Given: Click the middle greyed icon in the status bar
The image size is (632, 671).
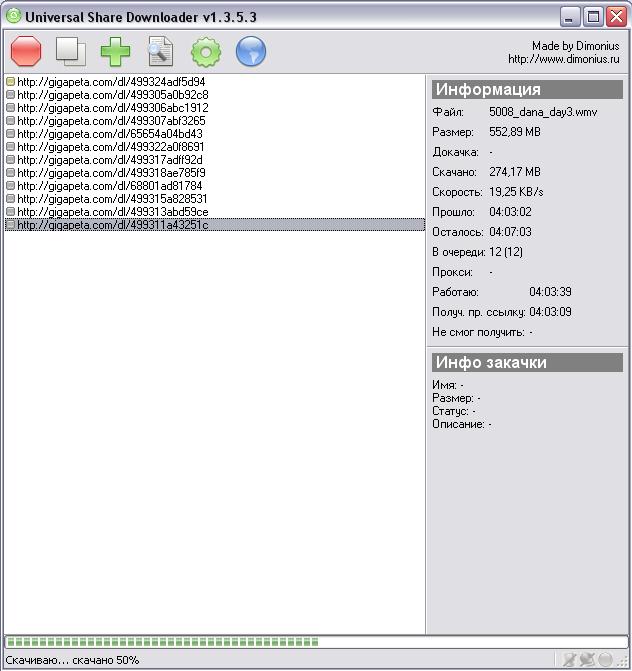Looking at the screenshot, I should [x=587, y=659].
